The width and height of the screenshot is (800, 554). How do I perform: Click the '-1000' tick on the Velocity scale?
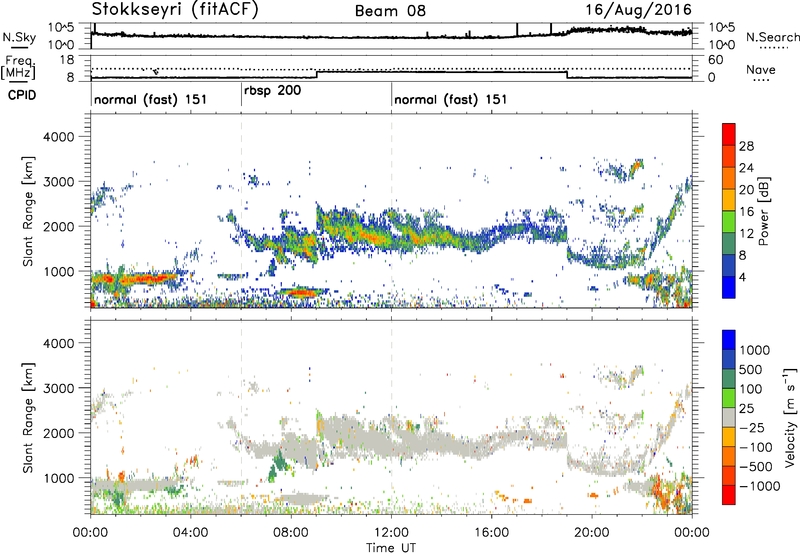coord(759,486)
